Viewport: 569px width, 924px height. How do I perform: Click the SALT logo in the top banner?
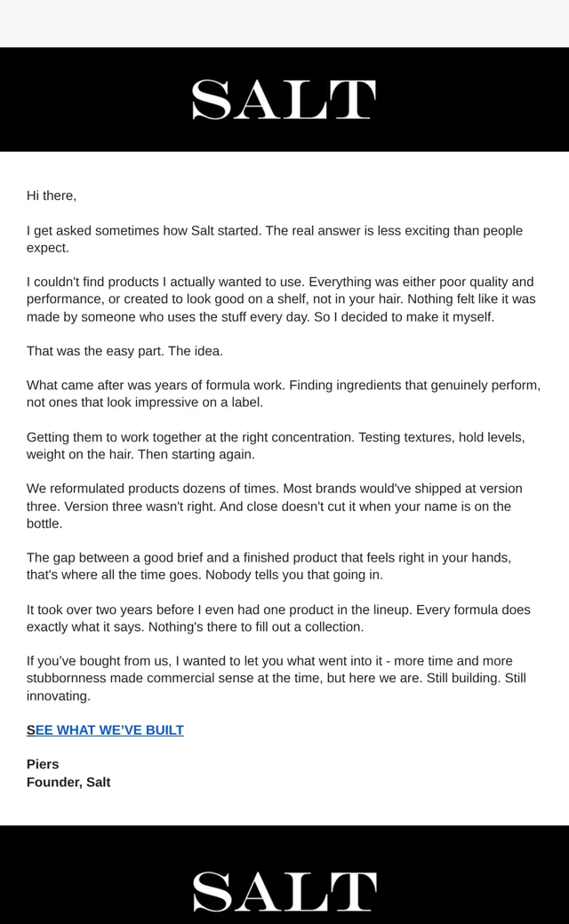point(284,100)
